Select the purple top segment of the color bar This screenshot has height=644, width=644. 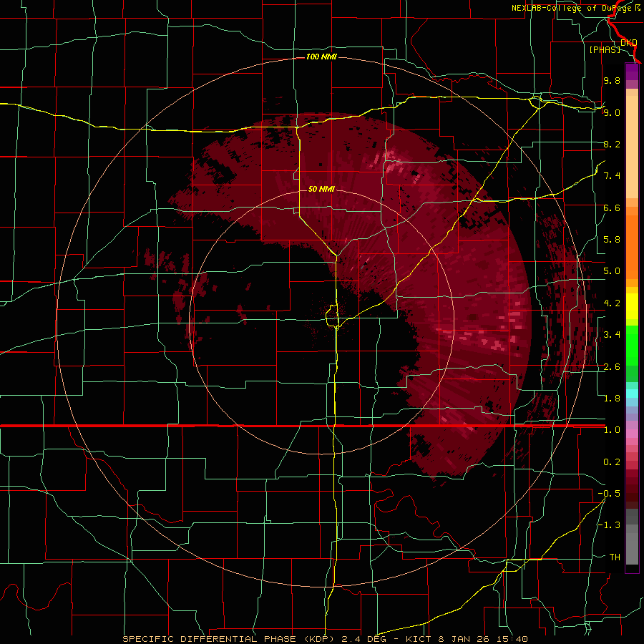[x=632, y=72]
